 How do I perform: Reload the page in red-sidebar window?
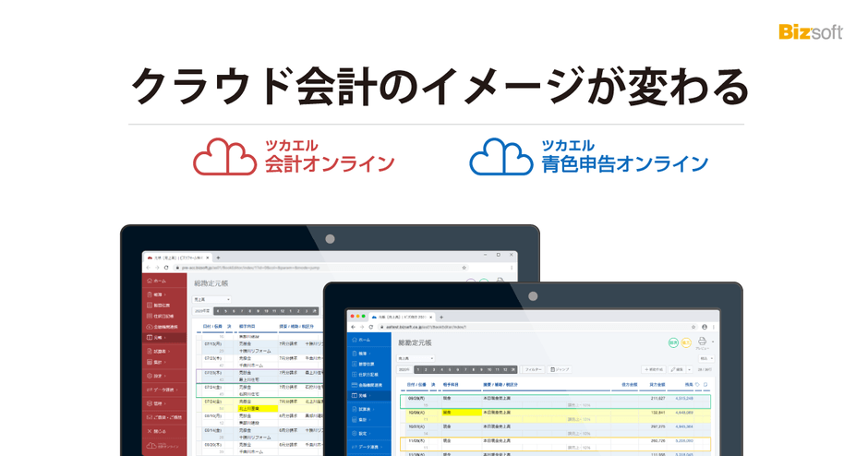pos(166,268)
